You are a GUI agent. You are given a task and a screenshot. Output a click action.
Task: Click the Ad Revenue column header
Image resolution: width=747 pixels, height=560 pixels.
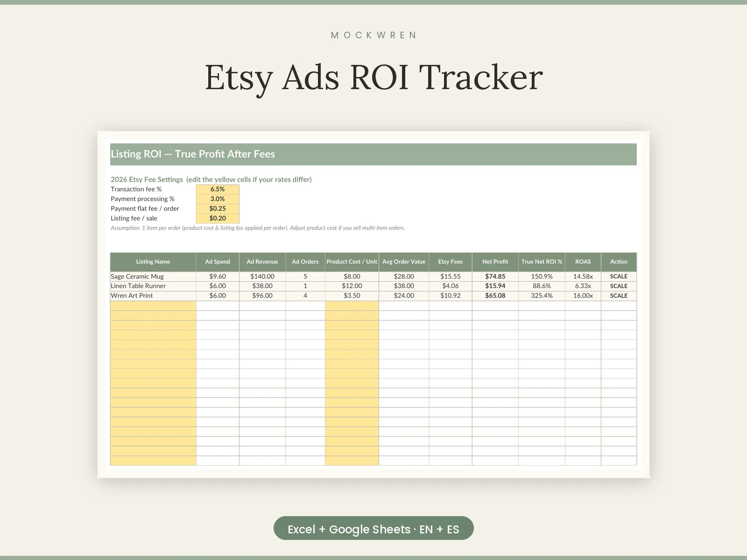tap(262, 262)
